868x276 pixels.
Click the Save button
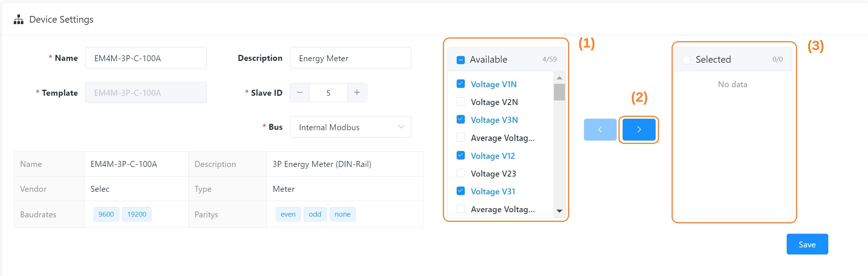coord(807,244)
